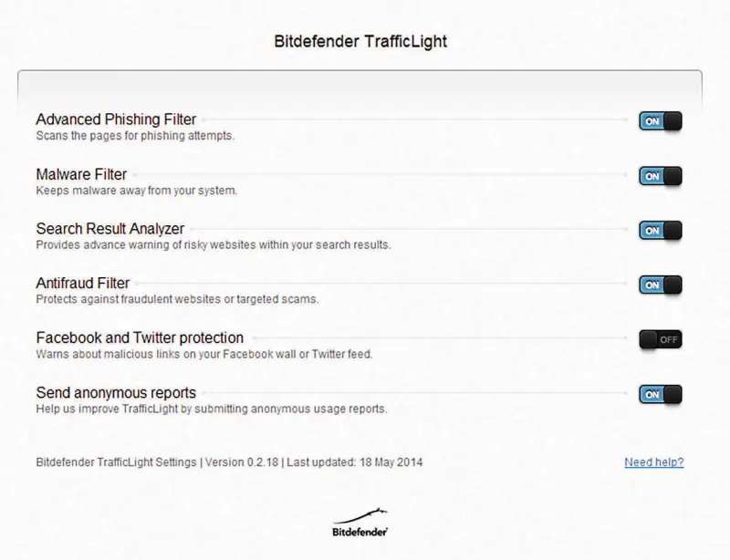Click the Advanced Phishing Filter heading

[116, 119]
